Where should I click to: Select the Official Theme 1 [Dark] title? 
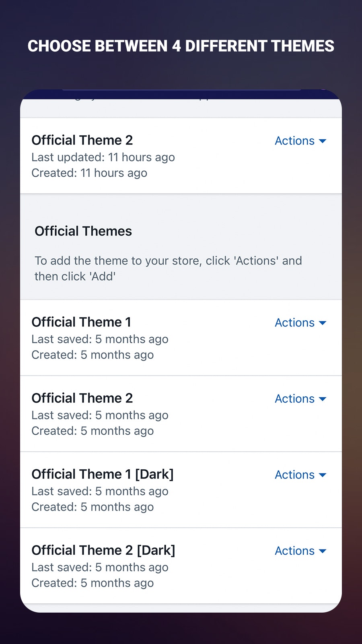click(103, 474)
